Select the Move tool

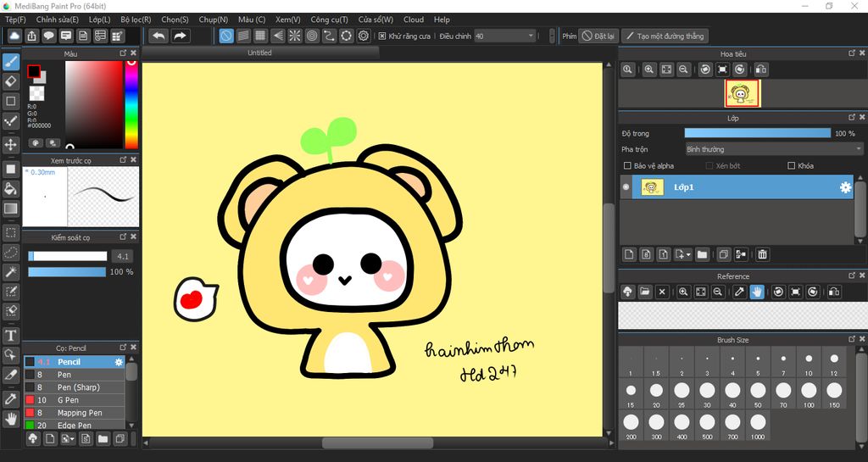pyautogui.click(x=10, y=145)
